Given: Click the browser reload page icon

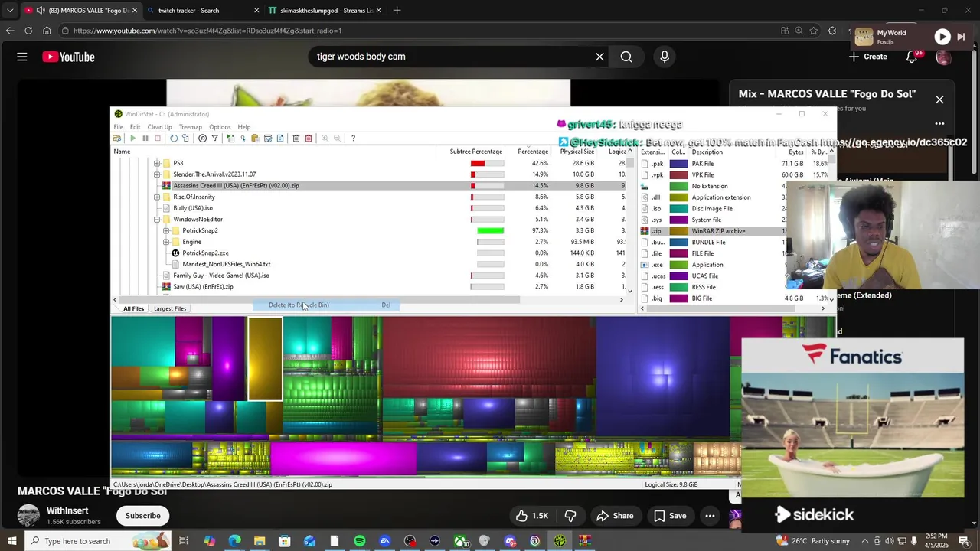Looking at the screenshot, I should tap(28, 31).
